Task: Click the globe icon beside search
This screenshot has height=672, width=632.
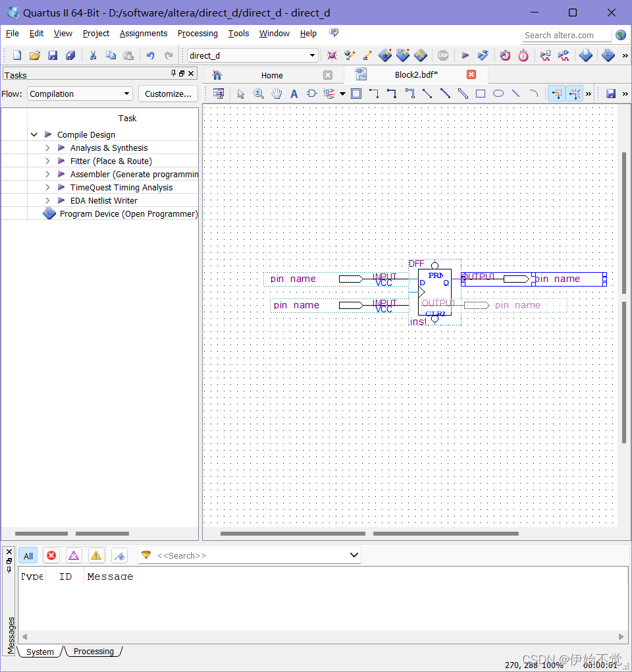Action: tap(621, 35)
